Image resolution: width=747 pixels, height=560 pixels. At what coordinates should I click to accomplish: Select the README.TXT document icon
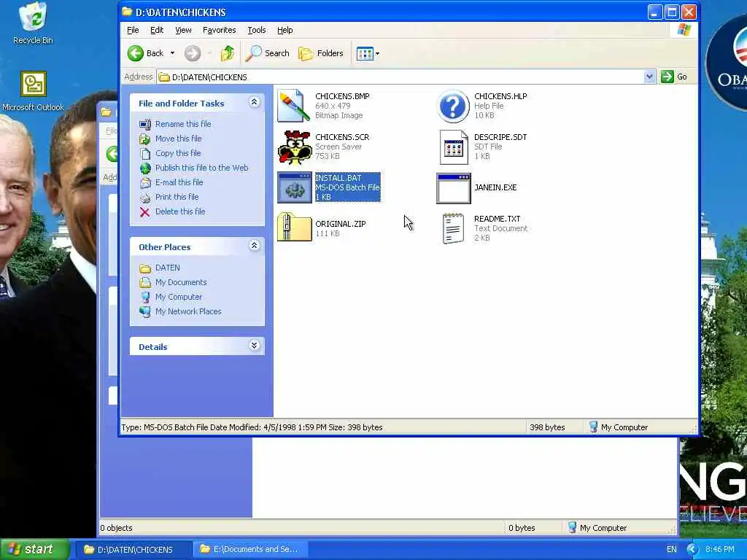click(452, 228)
